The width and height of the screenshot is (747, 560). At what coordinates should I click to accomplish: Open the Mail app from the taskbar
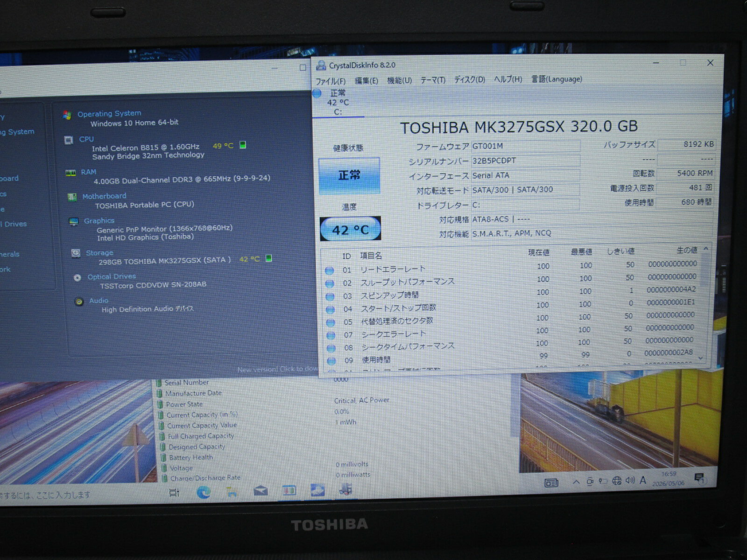[x=261, y=490]
